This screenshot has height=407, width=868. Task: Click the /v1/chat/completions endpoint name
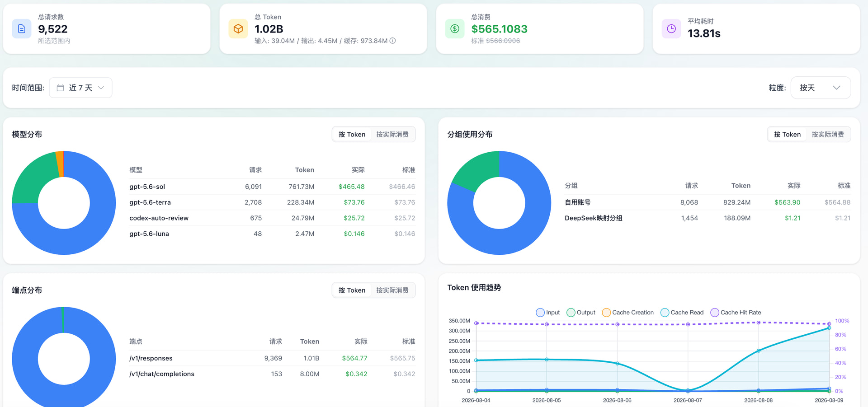click(x=162, y=374)
